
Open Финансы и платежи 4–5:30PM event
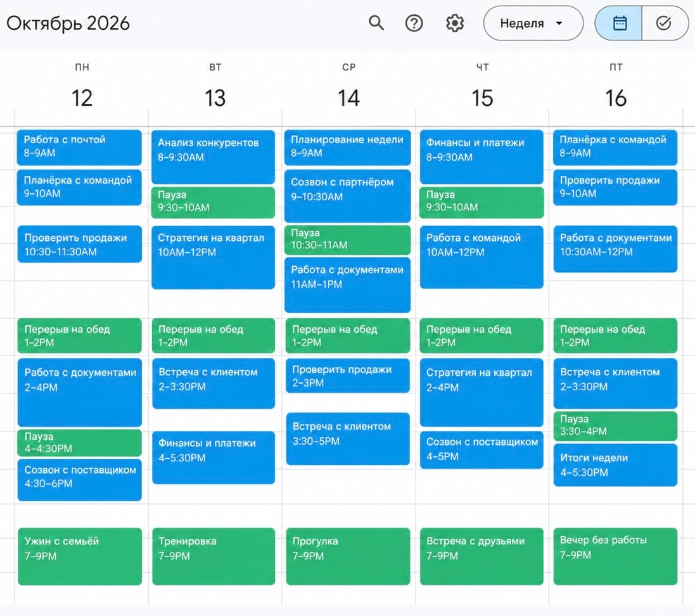(214, 457)
